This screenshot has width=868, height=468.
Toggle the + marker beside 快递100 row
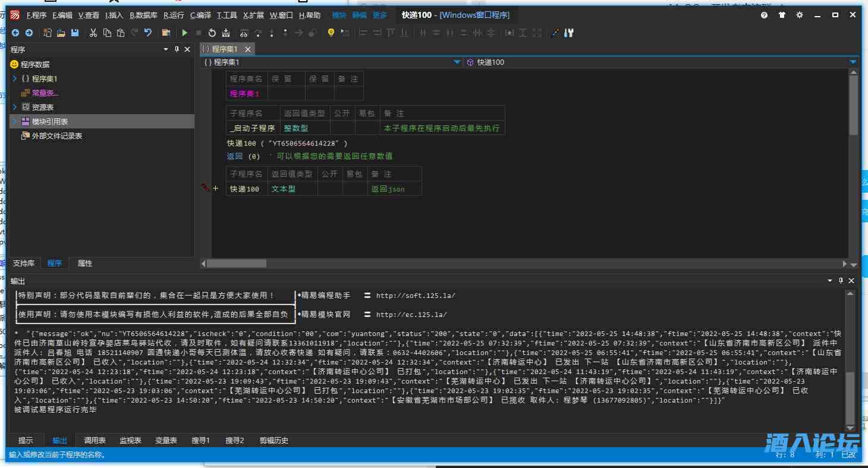pyautogui.click(x=216, y=189)
